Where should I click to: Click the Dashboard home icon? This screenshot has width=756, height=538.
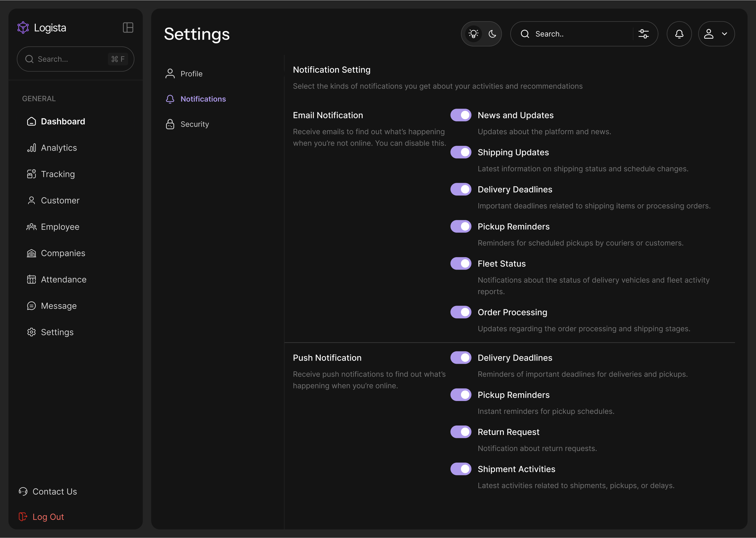pos(32,122)
